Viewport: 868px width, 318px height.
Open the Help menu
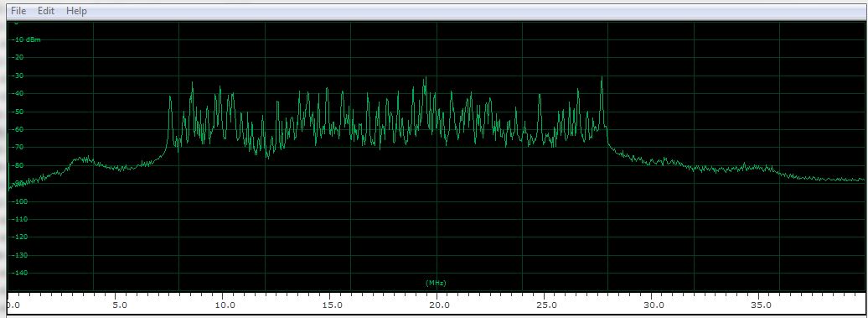[76, 11]
